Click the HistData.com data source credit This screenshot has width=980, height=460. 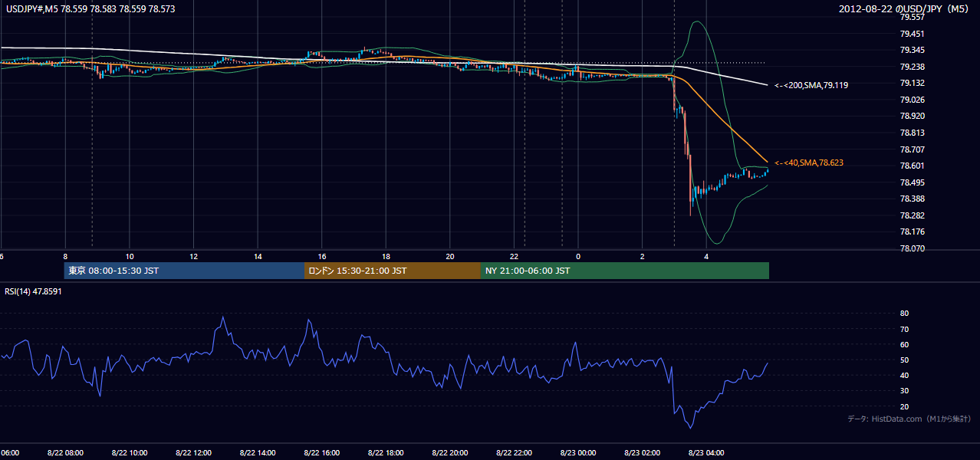tap(909, 419)
